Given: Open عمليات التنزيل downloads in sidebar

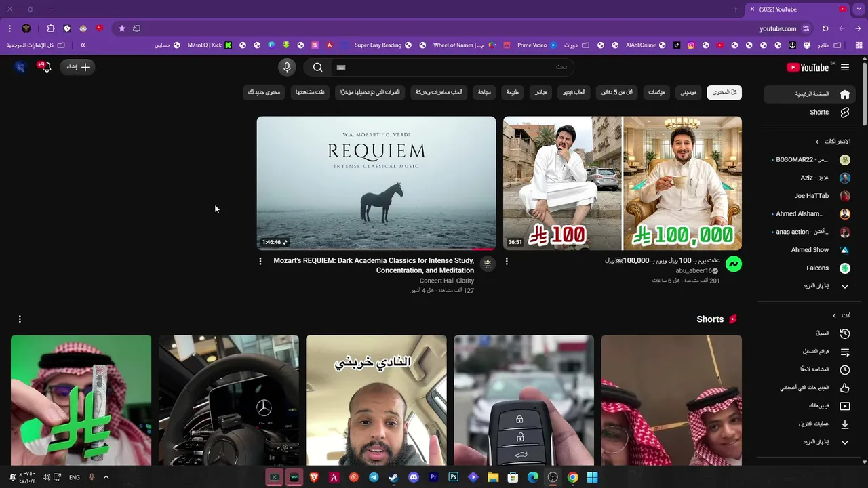Looking at the screenshot, I should coord(808,424).
